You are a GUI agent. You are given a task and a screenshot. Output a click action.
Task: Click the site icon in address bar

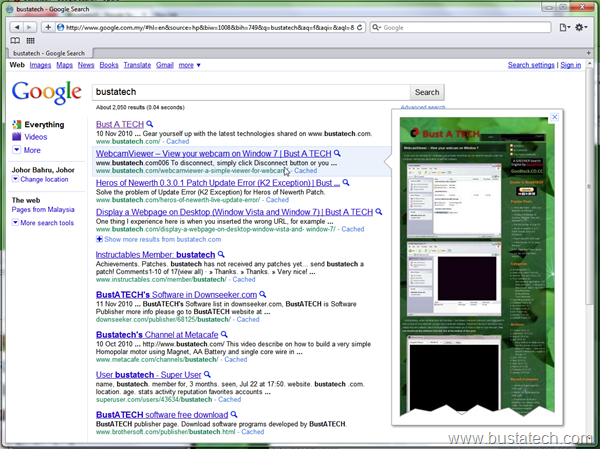pos(60,27)
